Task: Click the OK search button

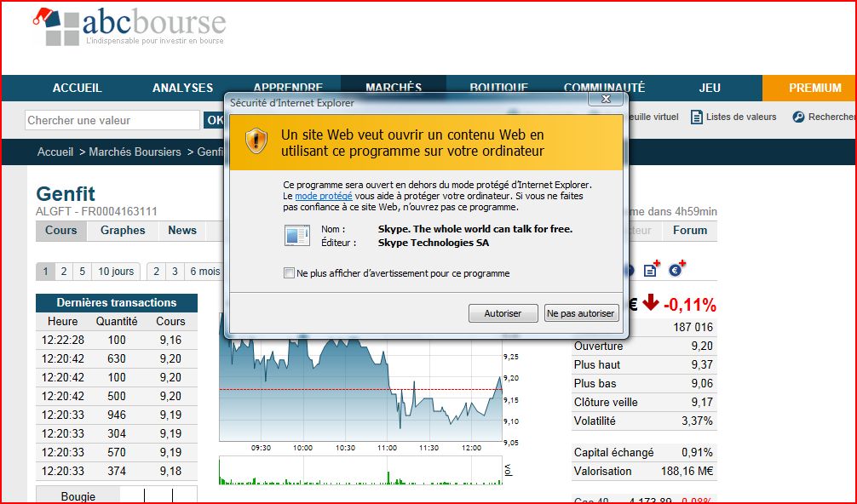Action: [x=215, y=120]
